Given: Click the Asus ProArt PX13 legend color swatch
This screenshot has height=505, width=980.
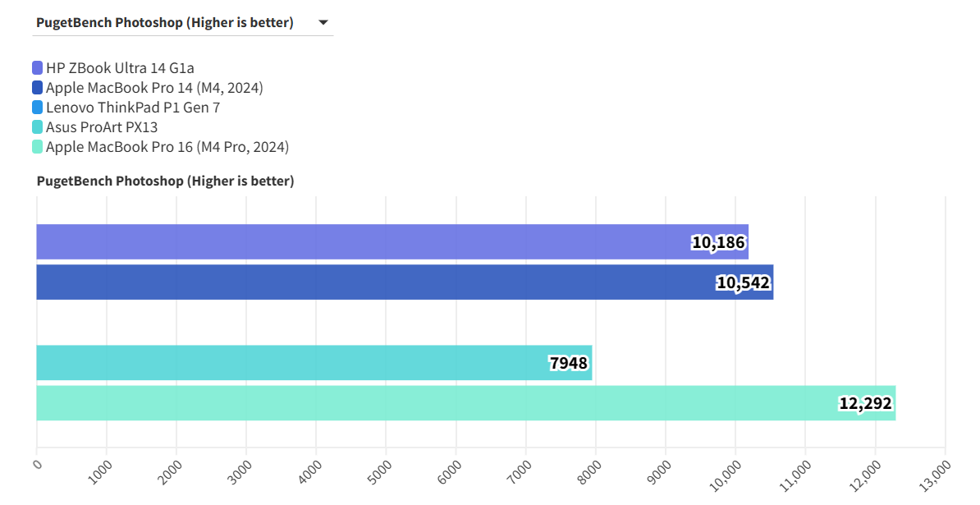Looking at the screenshot, I should click(38, 127).
